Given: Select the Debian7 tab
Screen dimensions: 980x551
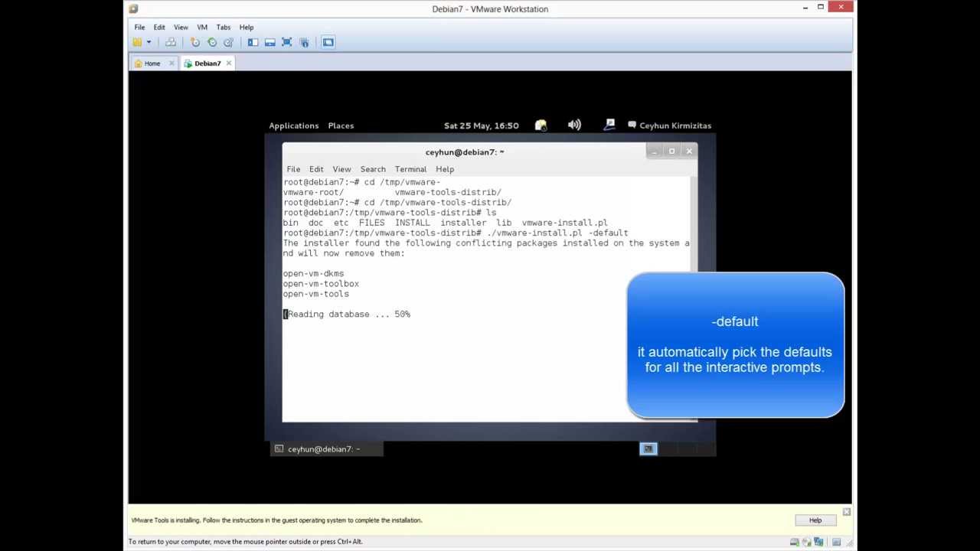Looking at the screenshot, I should [207, 64].
